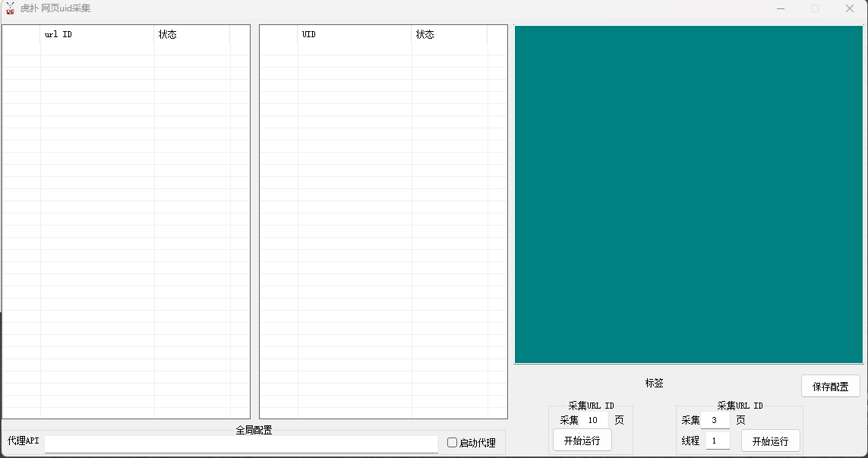Viewport: 868px width, 458px height.
Task: Click the 代理API text input field
Action: click(x=241, y=444)
